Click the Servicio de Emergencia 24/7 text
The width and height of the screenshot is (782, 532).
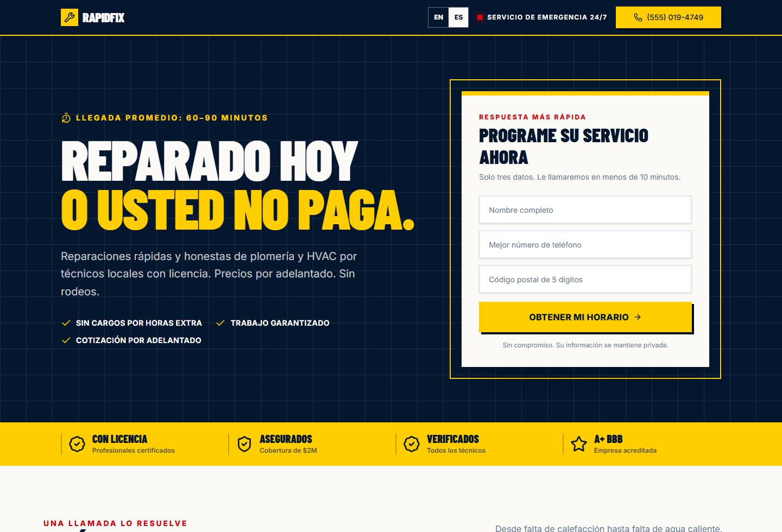[547, 17]
